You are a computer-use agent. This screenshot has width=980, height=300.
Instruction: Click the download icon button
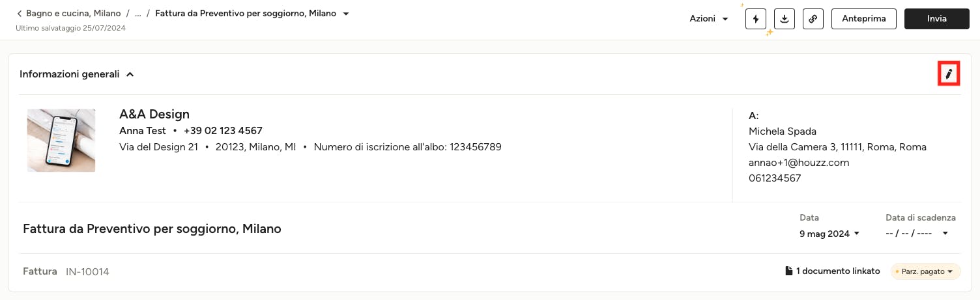[785, 19]
